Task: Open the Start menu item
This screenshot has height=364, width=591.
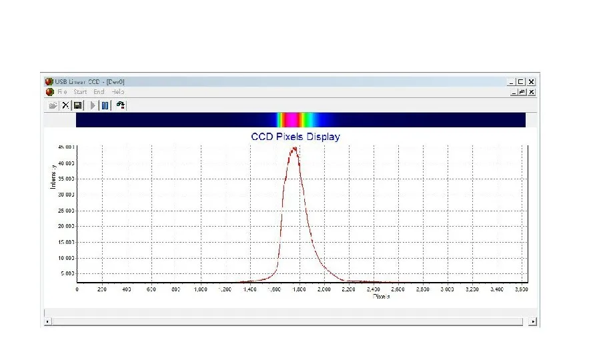Action: [x=80, y=92]
